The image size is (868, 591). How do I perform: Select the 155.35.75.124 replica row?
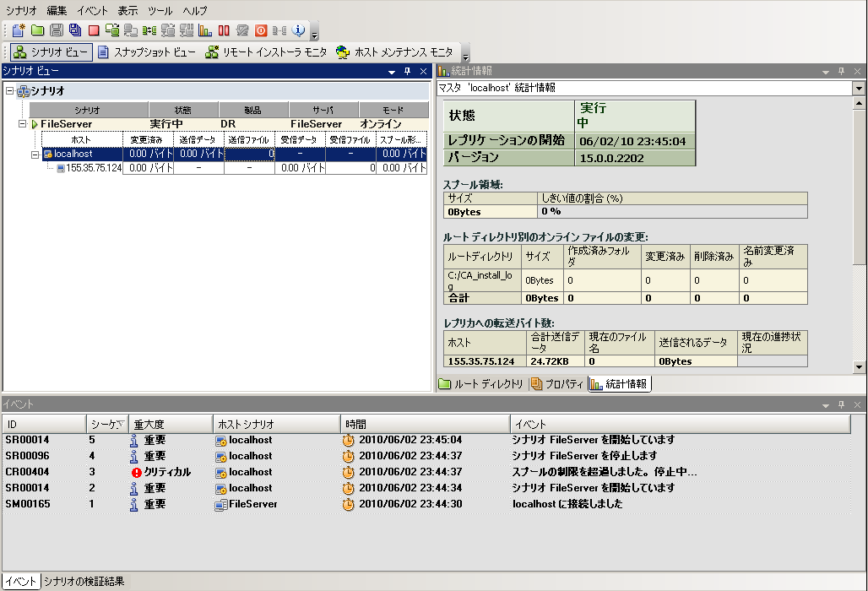(241, 168)
